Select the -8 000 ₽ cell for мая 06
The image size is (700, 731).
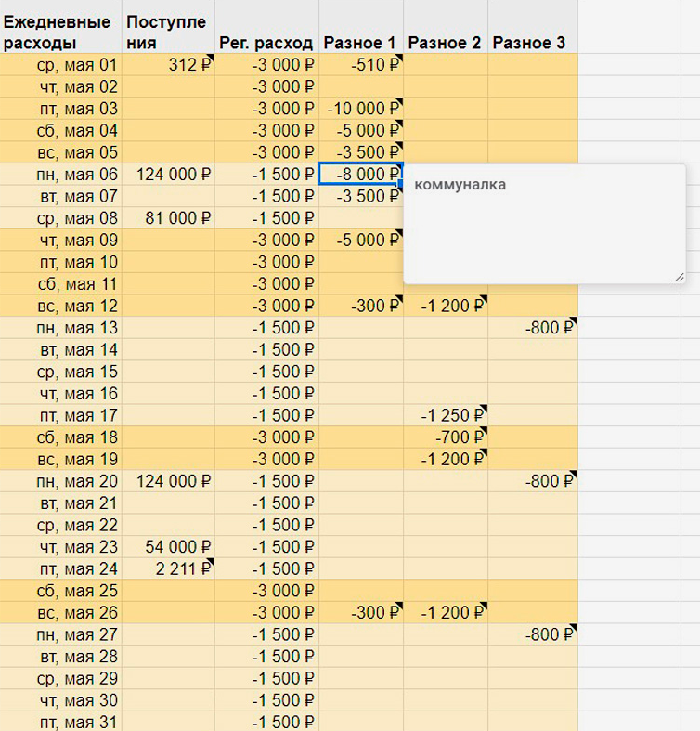tap(360, 175)
